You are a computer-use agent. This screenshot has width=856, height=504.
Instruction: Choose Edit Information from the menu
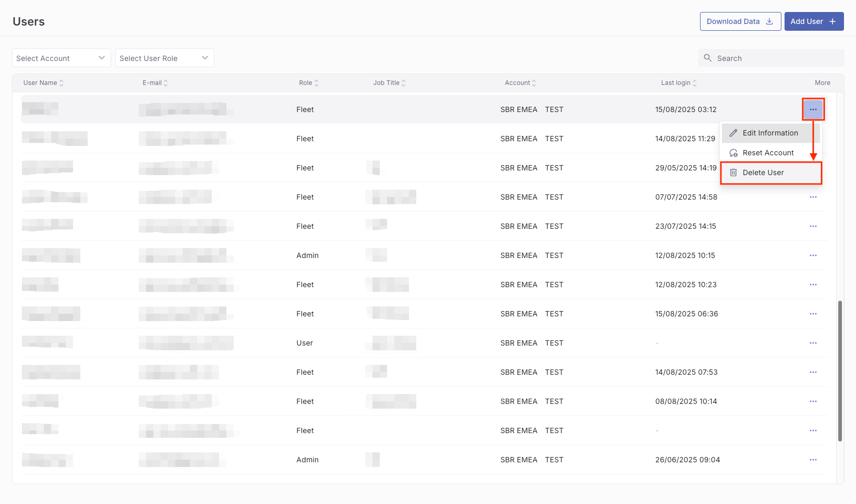tap(771, 133)
